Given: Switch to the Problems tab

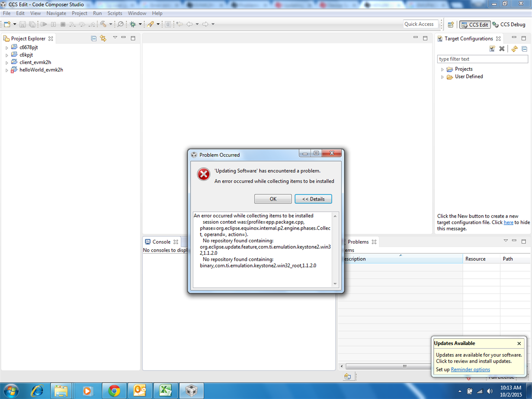Looking at the screenshot, I should [358, 242].
